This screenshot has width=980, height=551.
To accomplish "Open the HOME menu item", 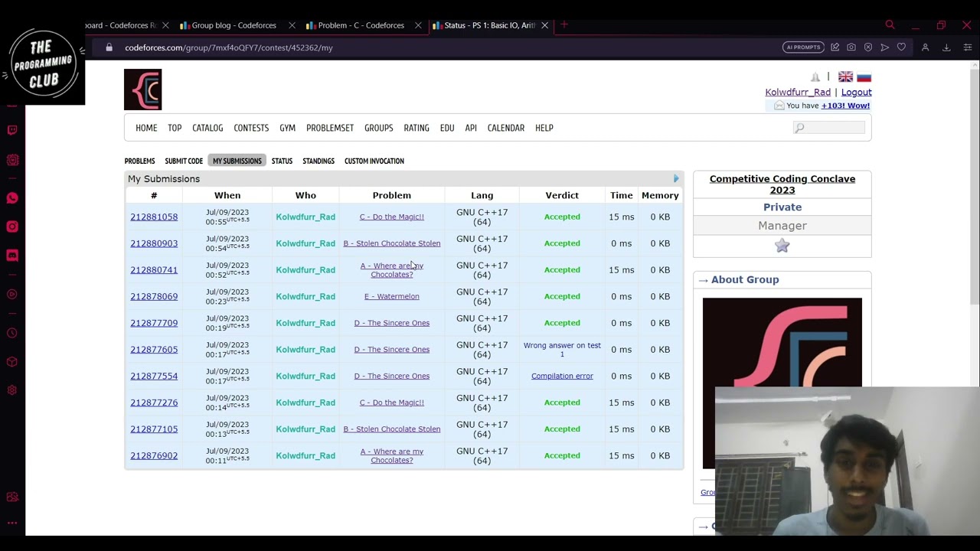I will point(146,128).
